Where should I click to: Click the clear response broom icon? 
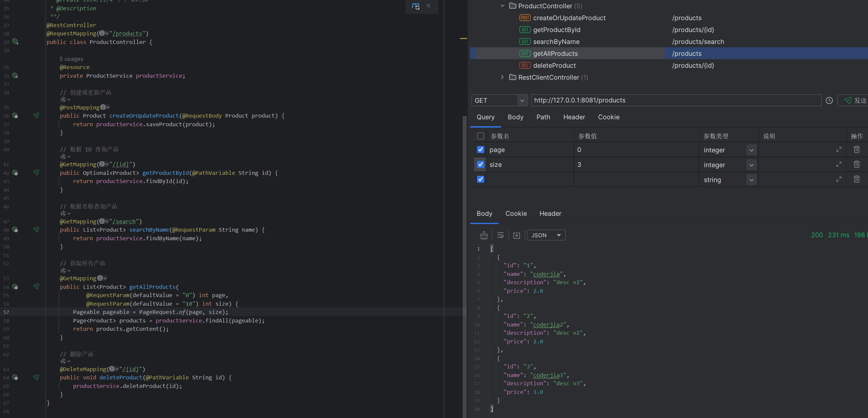(x=484, y=235)
